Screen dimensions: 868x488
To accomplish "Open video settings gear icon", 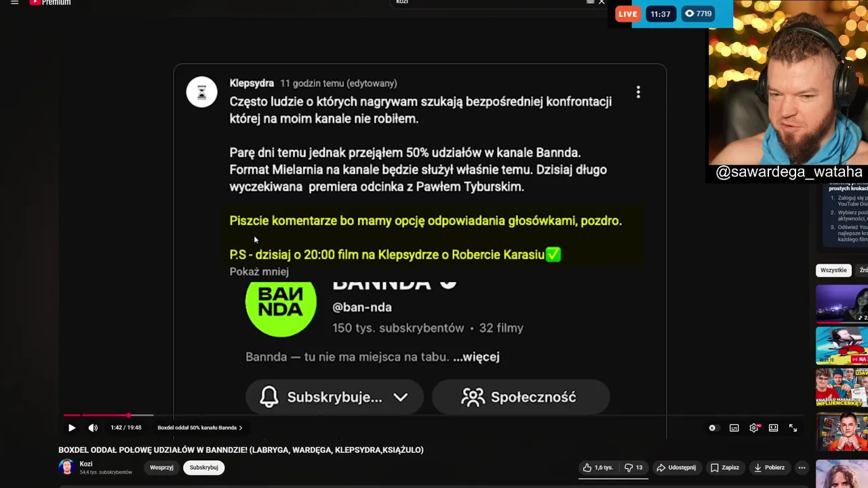I will click(754, 428).
